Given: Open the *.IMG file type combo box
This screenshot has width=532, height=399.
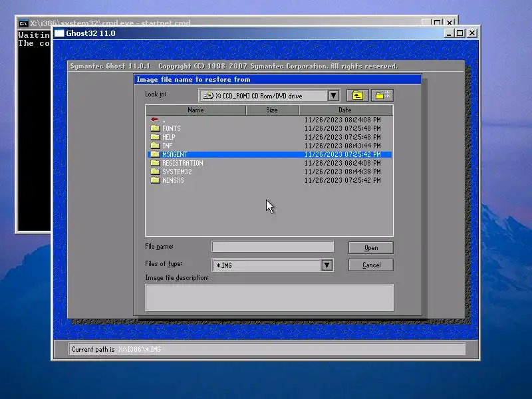Looking at the screenshot, I should tap(273, 265).
